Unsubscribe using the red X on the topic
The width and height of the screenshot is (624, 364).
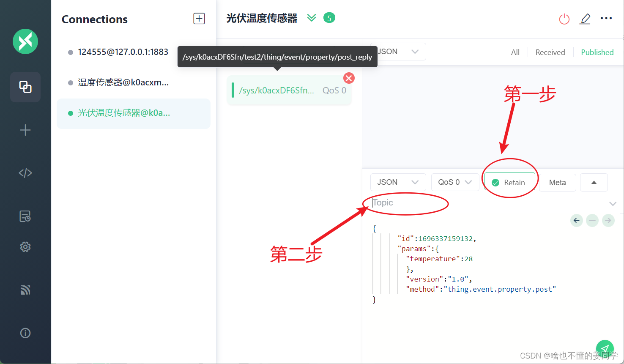point(348,78)
